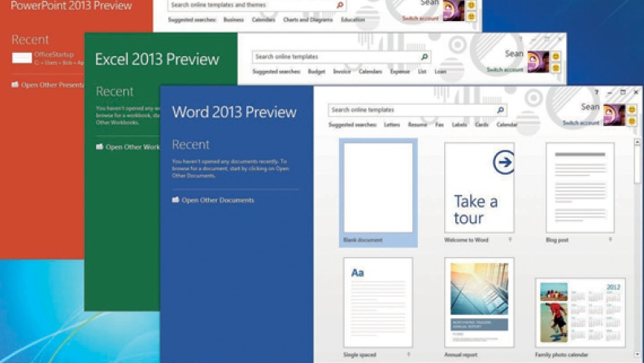Click the upper smiley icon in PowerPoint window

coord(471,5)
